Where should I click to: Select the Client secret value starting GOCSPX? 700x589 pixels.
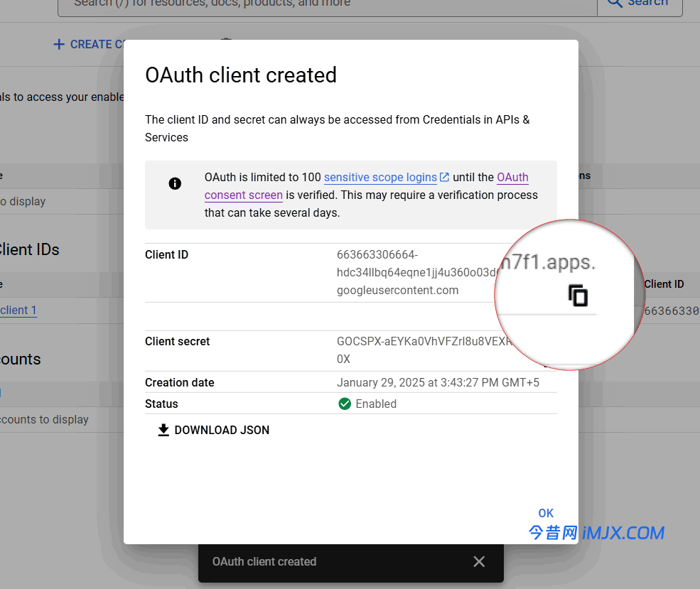424,350
